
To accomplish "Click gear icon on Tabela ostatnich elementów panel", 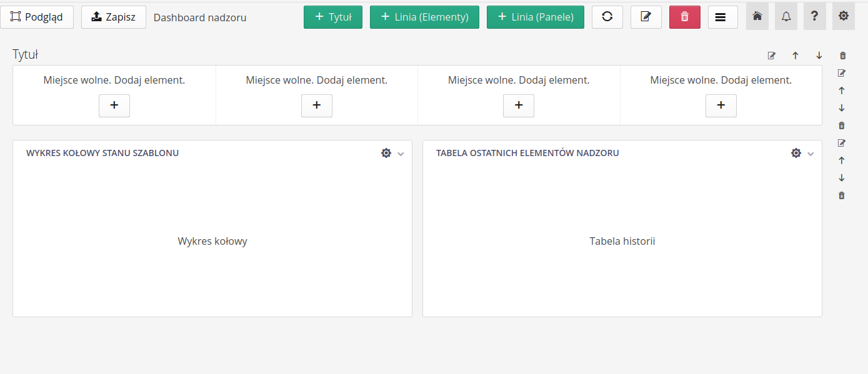I will [x=796, y=153].
